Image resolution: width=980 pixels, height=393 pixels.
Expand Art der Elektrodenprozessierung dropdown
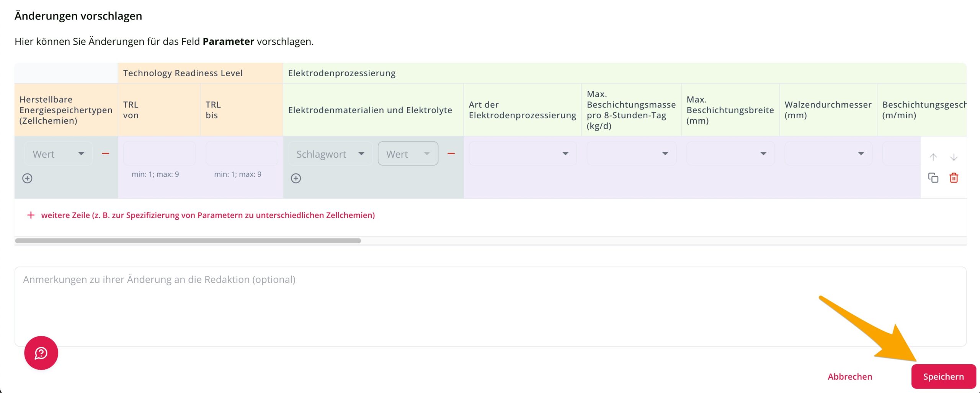pyautogui.click(x=522, y=154)
